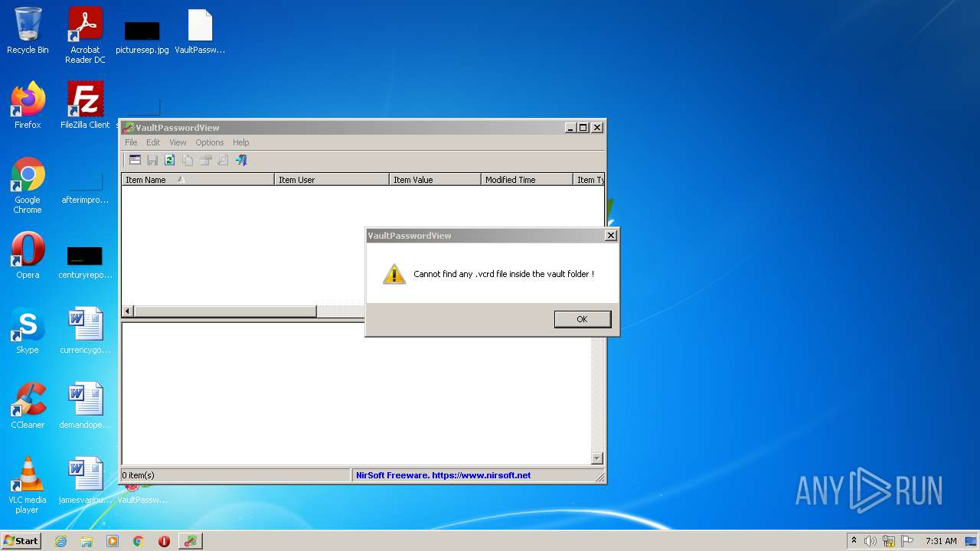Image resolution: width=980 pixels, height=551 pixels.
Task: Click the Refresh toolbar icon
Action: 170,160
